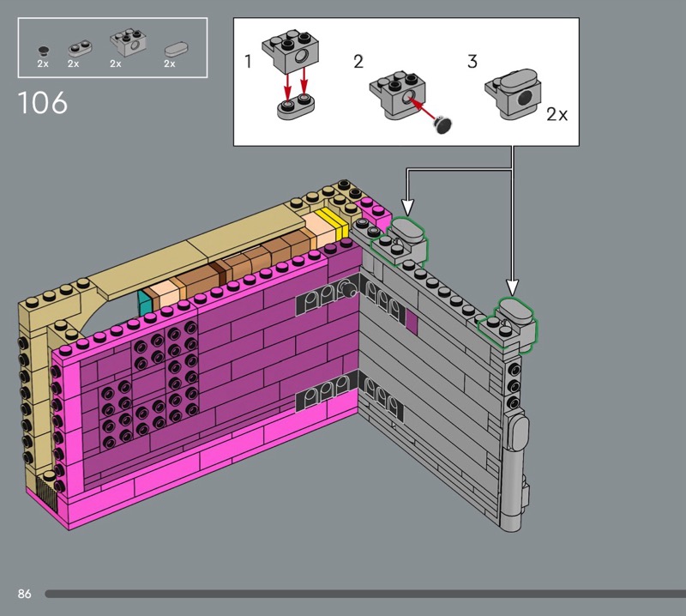Select the yellow brick on top of wall
The width and height of the screenshot is (686, 616).
(334, 223)
